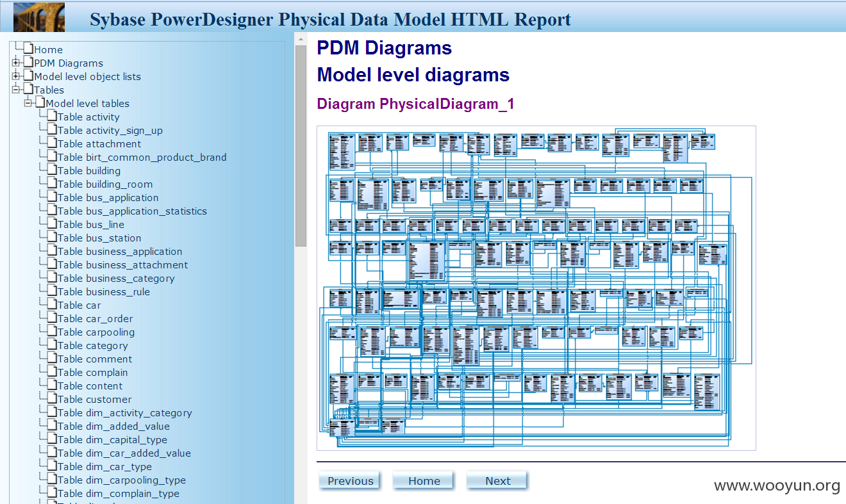Screen dimensions: 846x504
Task: Go to the Next report page
Action: tap(497, 481)
